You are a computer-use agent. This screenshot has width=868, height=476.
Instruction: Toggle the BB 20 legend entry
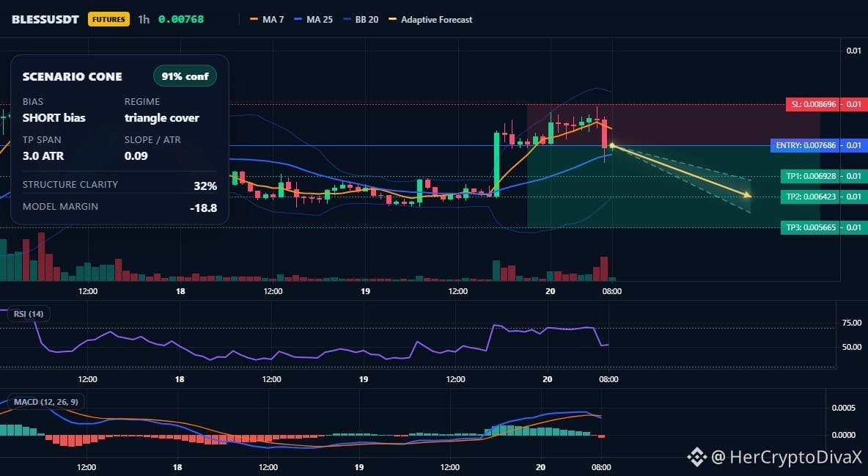tap(361, 19)
